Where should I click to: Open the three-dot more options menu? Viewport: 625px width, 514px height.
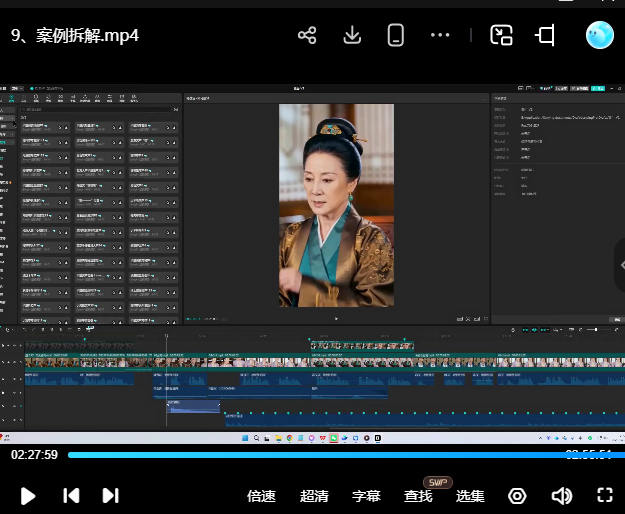pos(440,36)
